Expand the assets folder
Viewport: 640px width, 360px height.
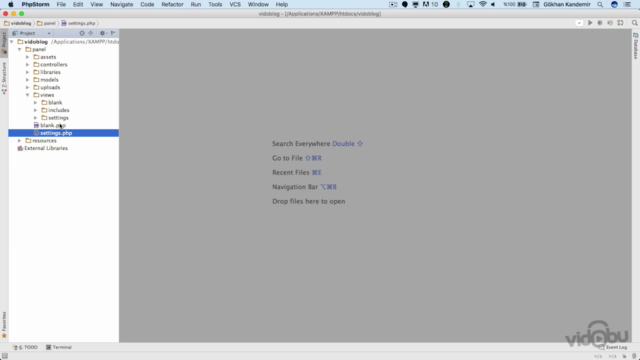(28, 57)
